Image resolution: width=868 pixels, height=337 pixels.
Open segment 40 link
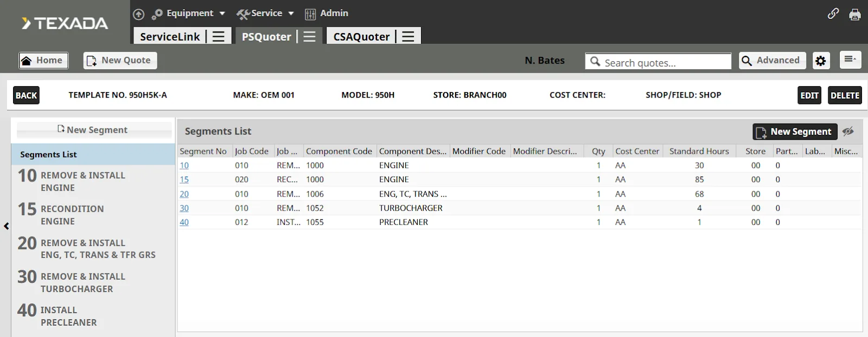pos(184,222)
